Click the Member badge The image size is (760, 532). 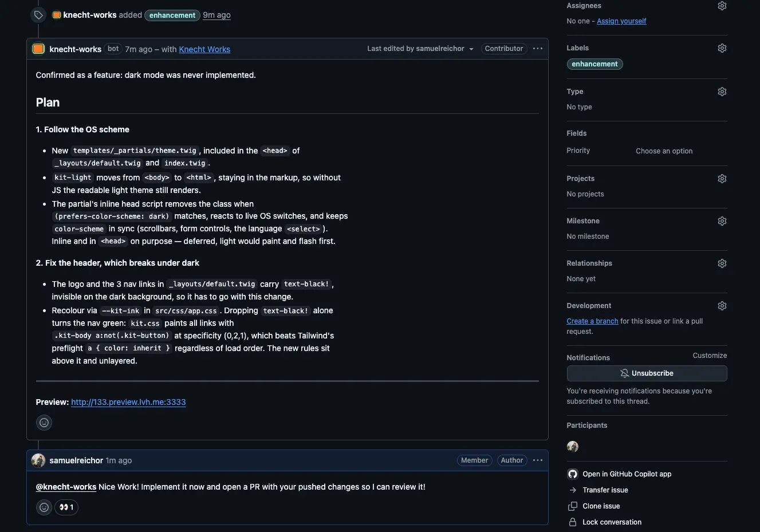pos(474,460)
